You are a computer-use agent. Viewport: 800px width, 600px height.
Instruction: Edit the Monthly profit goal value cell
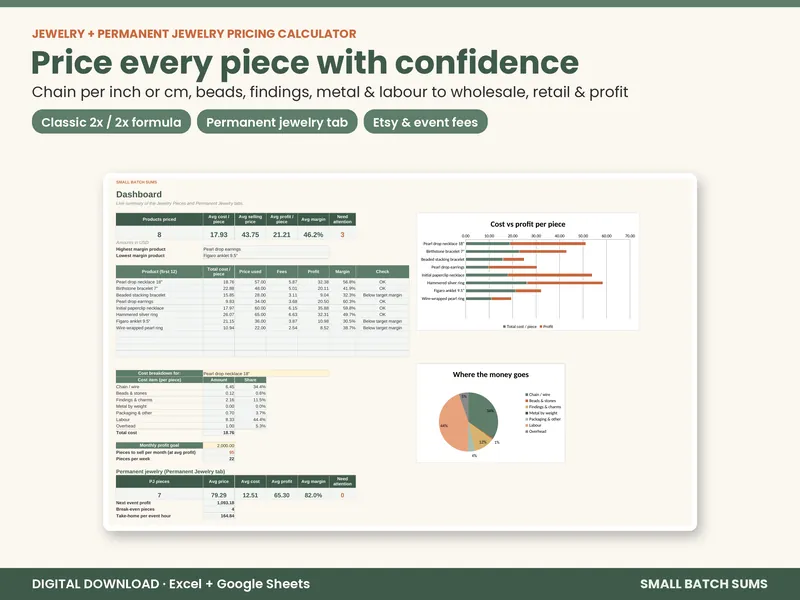coord(219,445)
